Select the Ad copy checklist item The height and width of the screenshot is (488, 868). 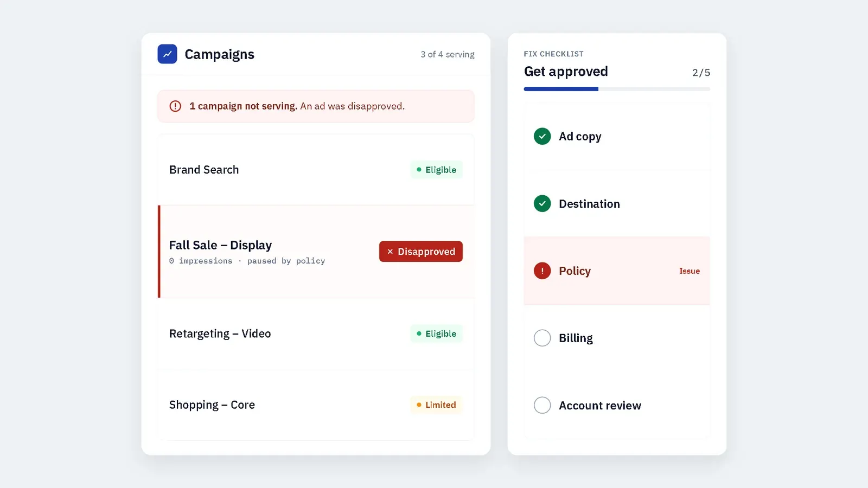coord(617,136)
